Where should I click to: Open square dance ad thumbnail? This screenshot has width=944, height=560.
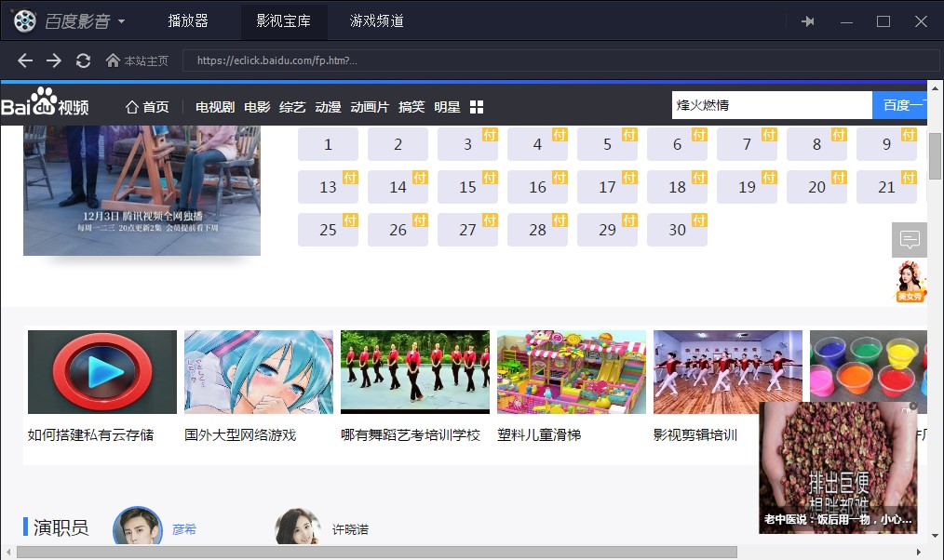coord(415,372)
